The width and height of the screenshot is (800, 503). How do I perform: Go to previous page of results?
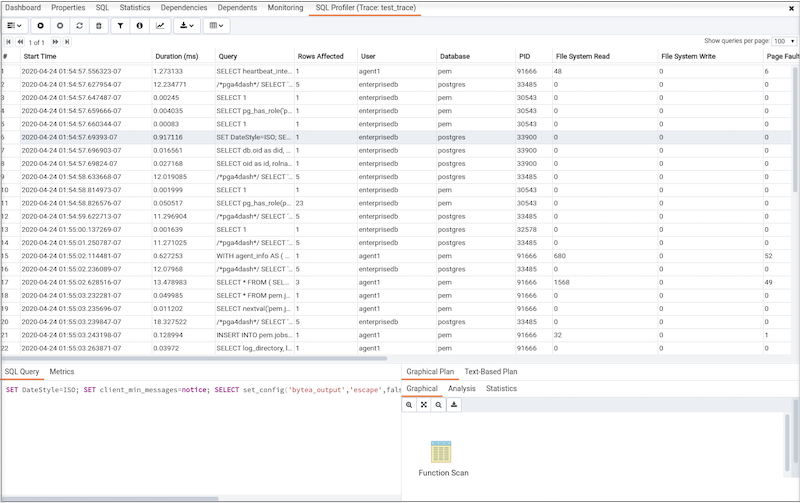(20, 42)
